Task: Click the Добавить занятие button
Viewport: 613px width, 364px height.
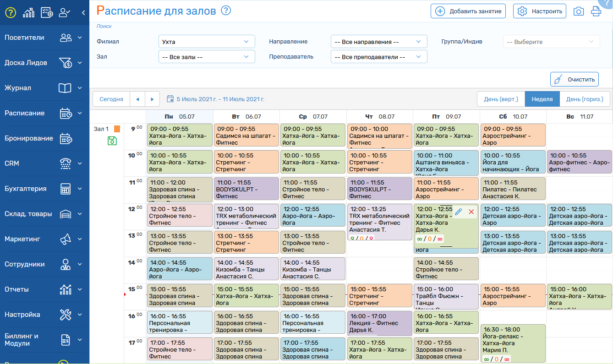Action: (468, 11)
